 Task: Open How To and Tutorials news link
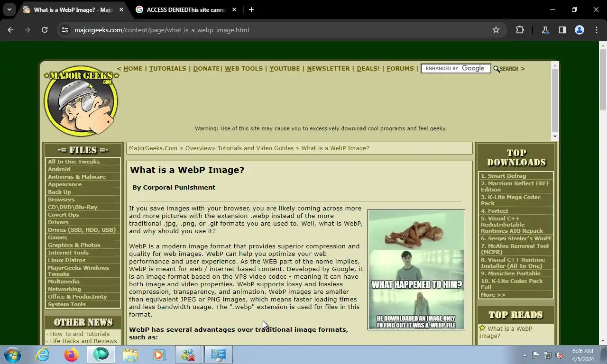point(80,334)
